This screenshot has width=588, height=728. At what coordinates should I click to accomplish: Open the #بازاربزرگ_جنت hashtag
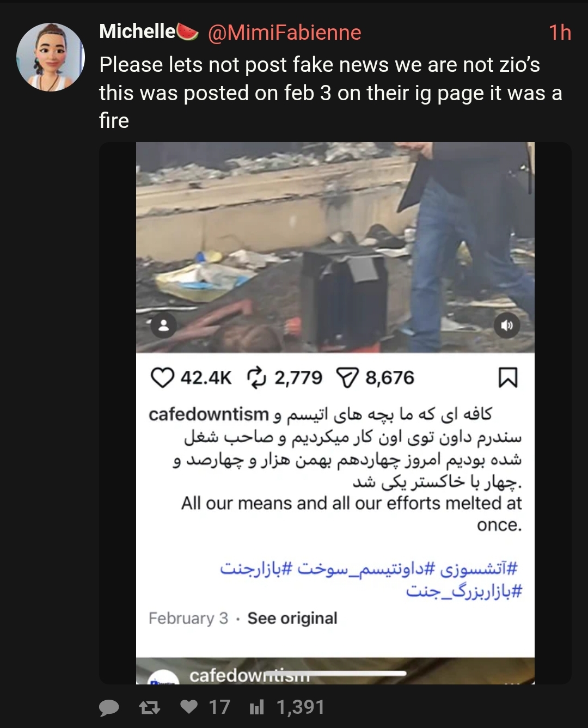click(464, 591)
